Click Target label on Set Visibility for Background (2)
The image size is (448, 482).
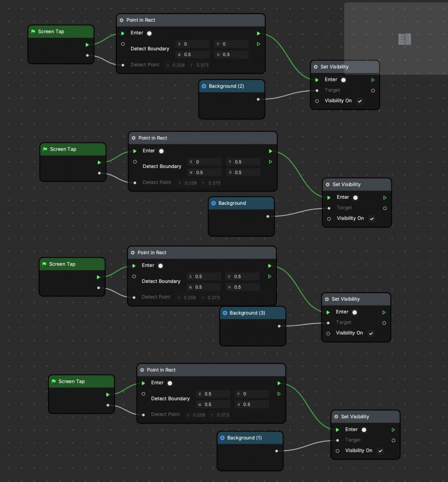pyautogui.click(x=332, y=90)
